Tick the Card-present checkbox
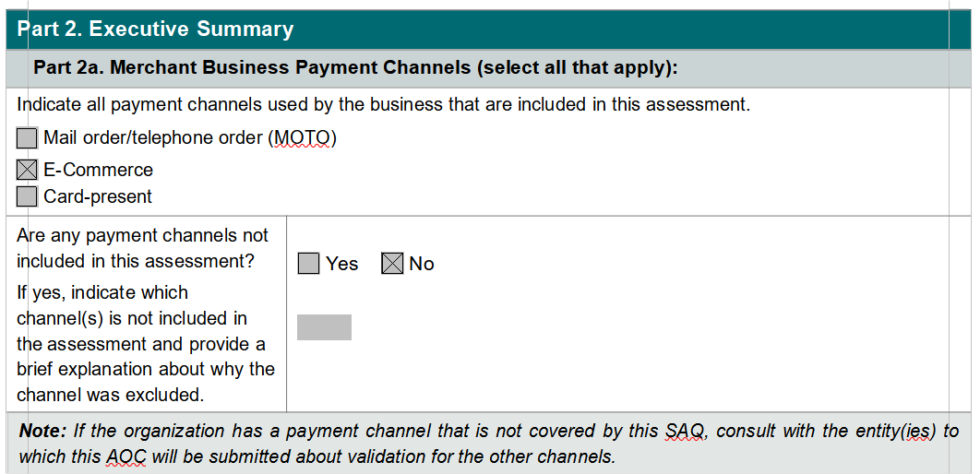This screenshot has height=474, width=980. click(27, 196)
